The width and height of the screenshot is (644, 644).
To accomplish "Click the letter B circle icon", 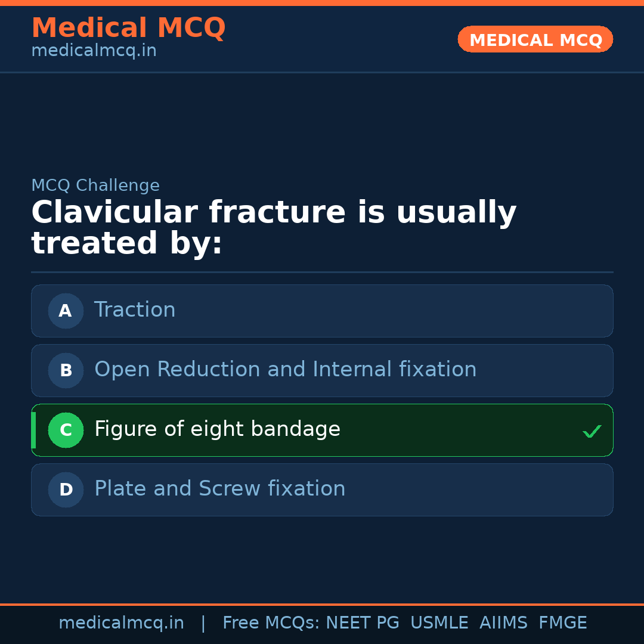I will tap(66, 370).
